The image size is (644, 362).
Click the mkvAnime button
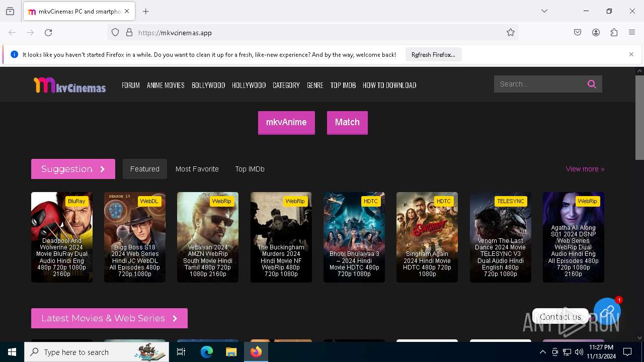pyautogui.click(x=286, y=123)
